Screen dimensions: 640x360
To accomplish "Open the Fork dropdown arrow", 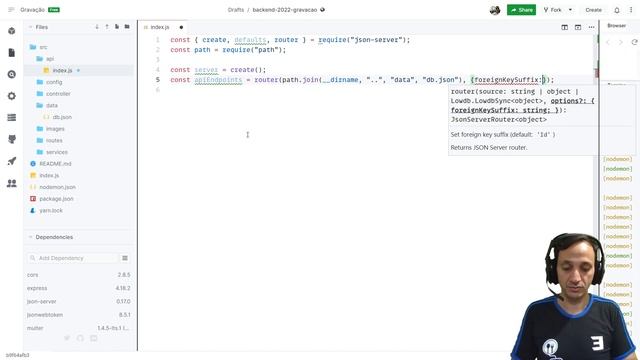I will point(570,10).
